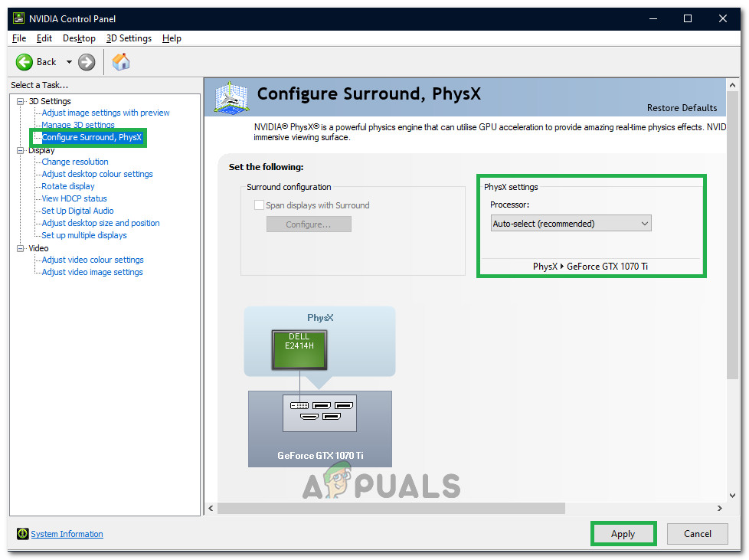Open the File menu

19,38
